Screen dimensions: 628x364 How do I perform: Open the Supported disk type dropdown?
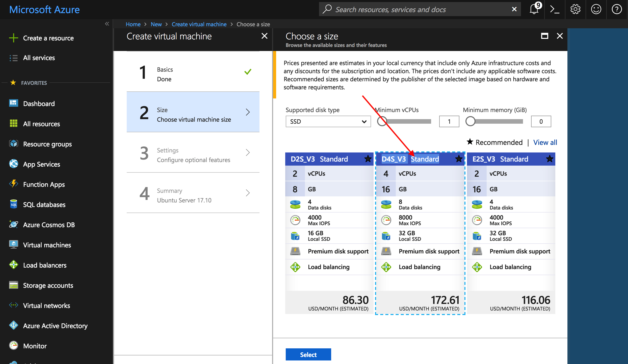328,122
